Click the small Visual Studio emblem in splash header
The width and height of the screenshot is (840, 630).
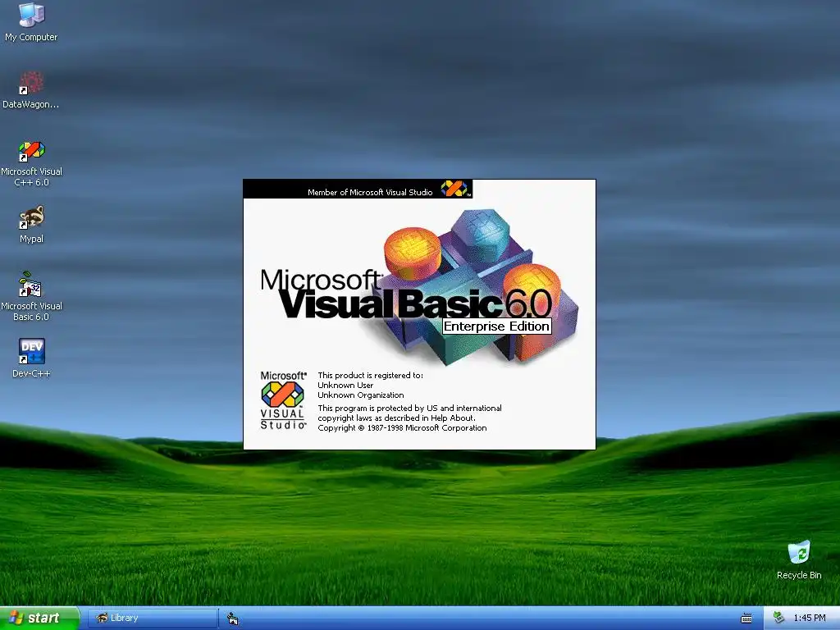pyautogui.click(x=454, y=189)
